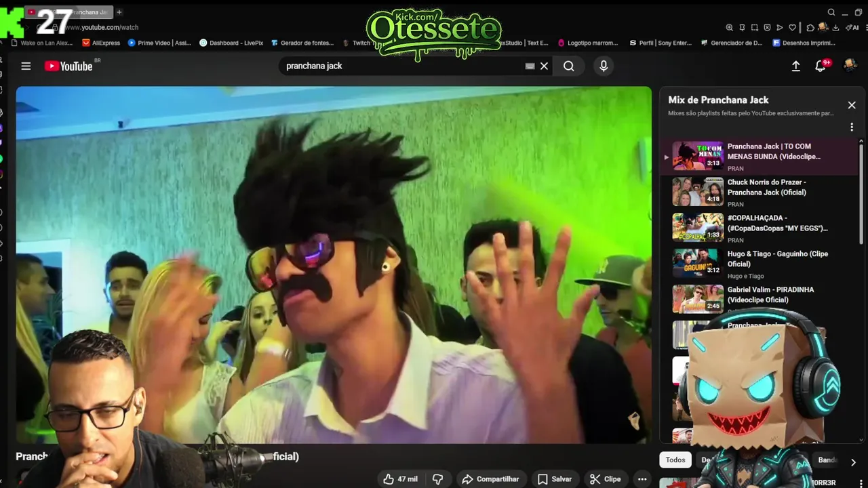
Task: Open the YouTube hamburger guide menu
Action: point(26,66)
